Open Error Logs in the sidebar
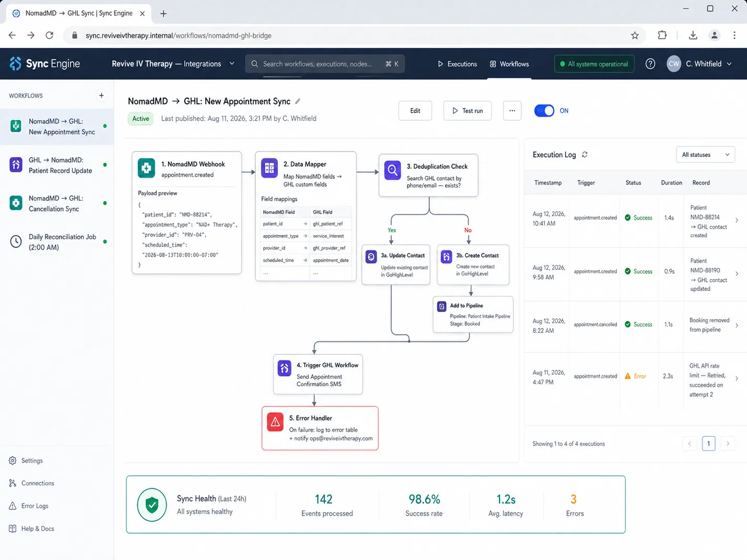The height and width of the screenshot is (560, 747). (29, 506)
